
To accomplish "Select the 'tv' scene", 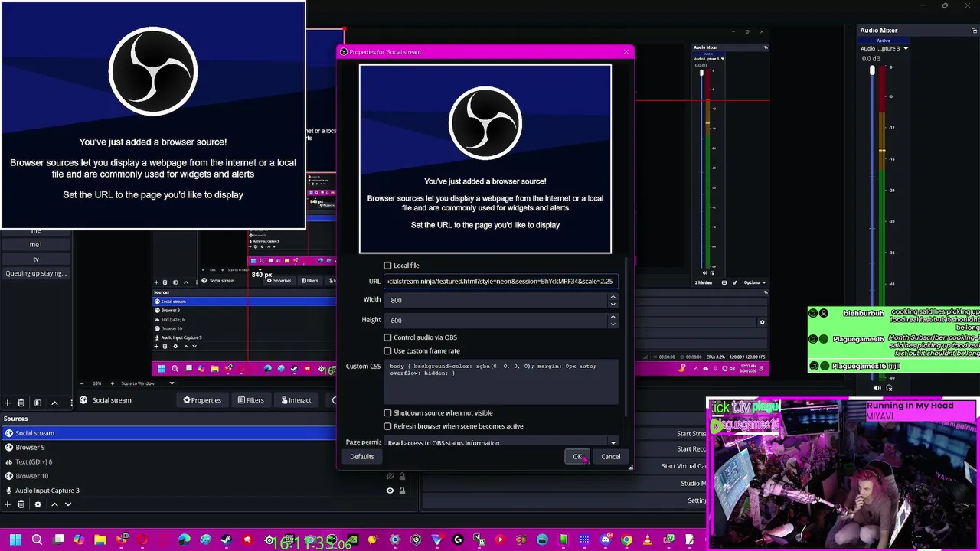I will 36,259.
